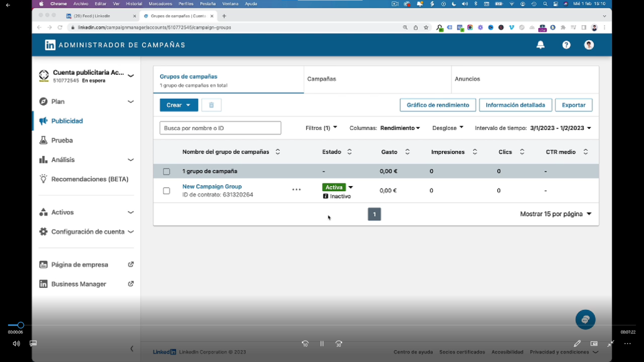Open the pencil annotation tool
Screen dimensions: 644x362
tap(577, 344)
